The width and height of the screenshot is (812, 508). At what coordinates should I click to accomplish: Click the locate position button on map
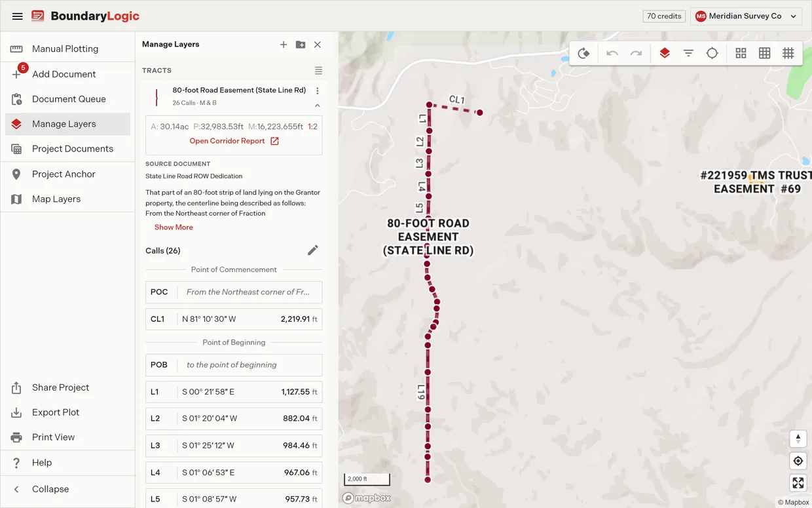[x=798, y=461]
